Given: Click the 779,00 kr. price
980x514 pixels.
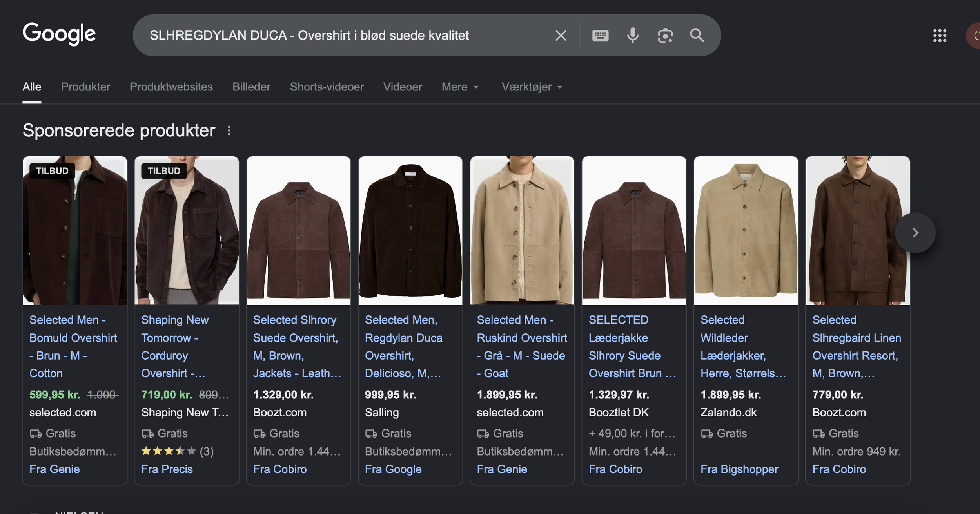Looking at the screenshot, I should [838, 395].
